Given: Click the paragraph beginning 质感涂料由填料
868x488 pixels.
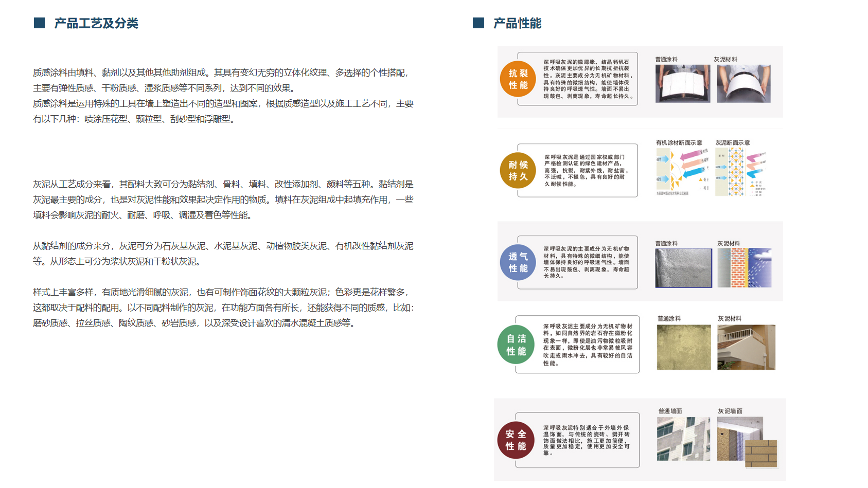Looking at the screenshot, I should [223, 96].
